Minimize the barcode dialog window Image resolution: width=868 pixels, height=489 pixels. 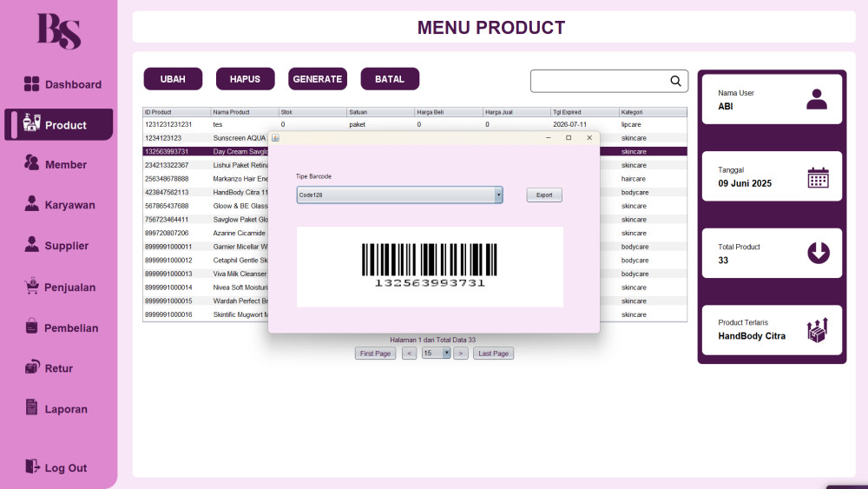pyautogui.click(x=548, y=138)
